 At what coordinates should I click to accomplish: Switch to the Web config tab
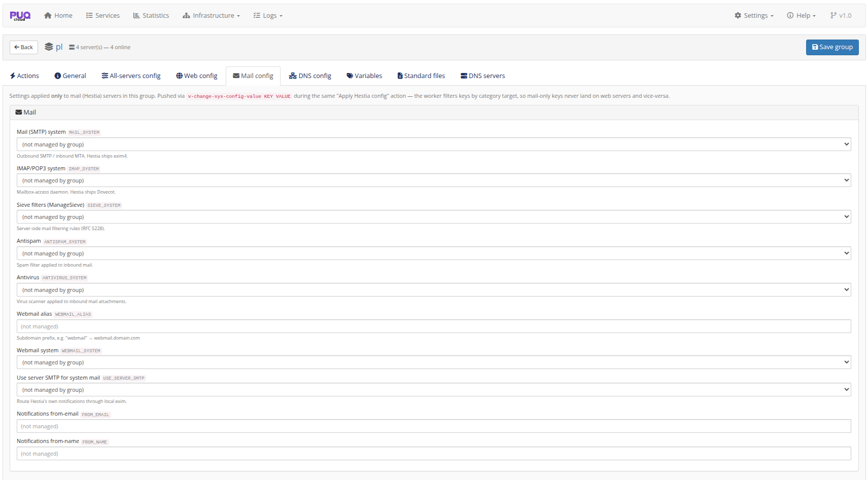(197, 76)
